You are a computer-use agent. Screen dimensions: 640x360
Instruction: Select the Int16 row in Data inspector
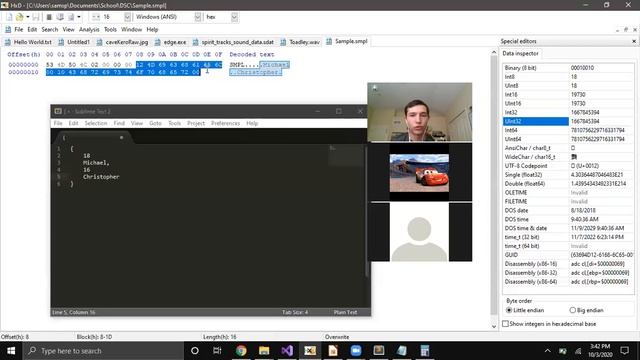[x=569, y=95]
